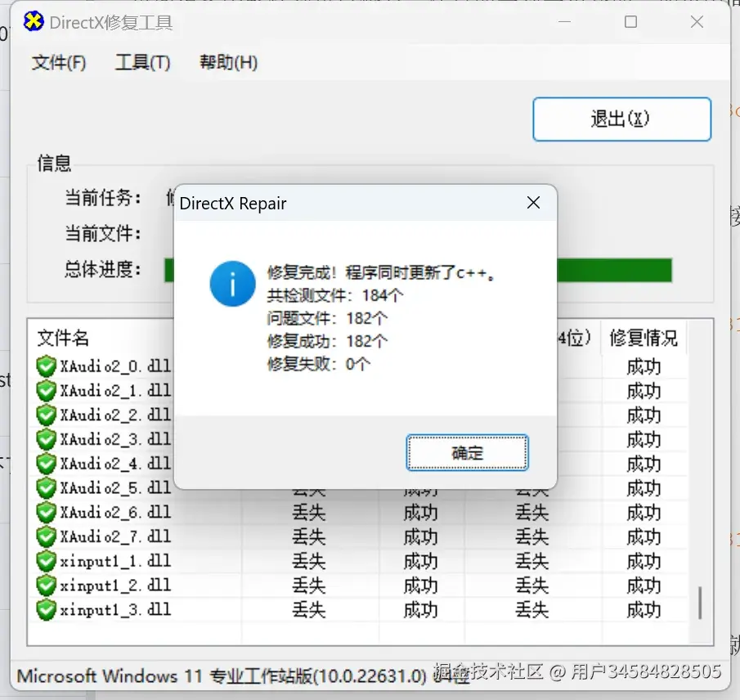
Task: Open the 帮助(H) menu
Action: 228,62
